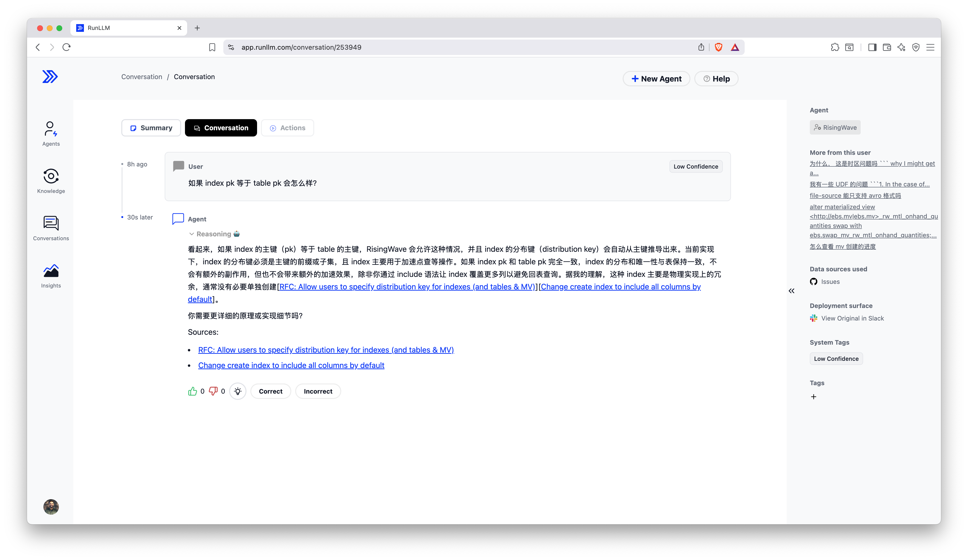Screen dimensions: 968x560
Task: Open the Brave Wallet icon
Action: (x=887, y=47)
